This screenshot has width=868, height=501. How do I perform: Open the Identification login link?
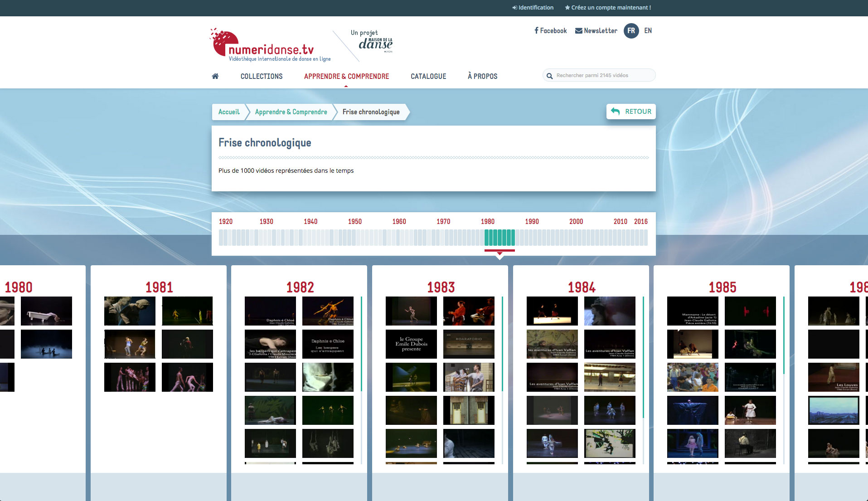tap(533, 8)
